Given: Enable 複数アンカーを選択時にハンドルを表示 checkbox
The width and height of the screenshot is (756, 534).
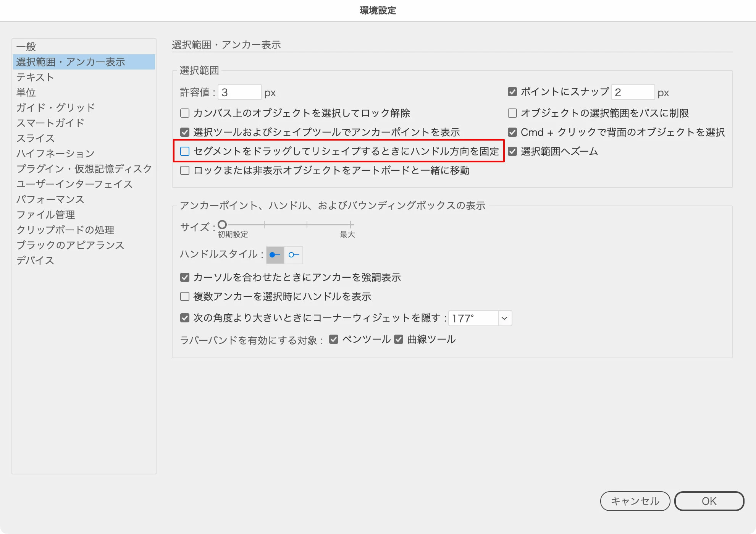Looking at the screenshot, I should coord(185,296).
